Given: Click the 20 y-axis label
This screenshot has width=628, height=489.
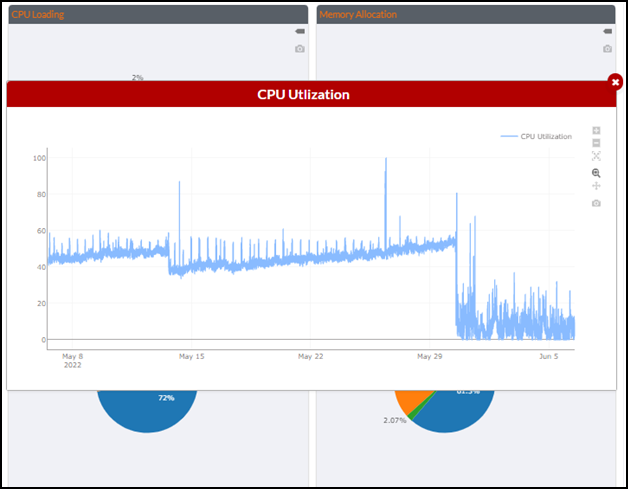Looking at the screenshot, I should coord(41,304).
